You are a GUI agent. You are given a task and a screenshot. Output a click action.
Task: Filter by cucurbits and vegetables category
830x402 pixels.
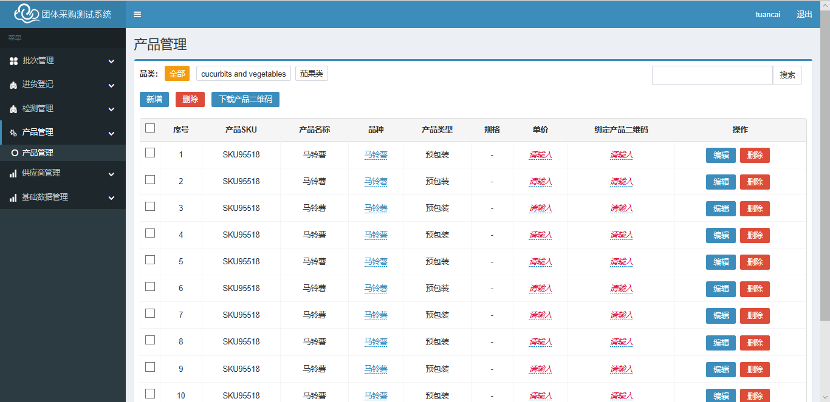pos(243,74)
